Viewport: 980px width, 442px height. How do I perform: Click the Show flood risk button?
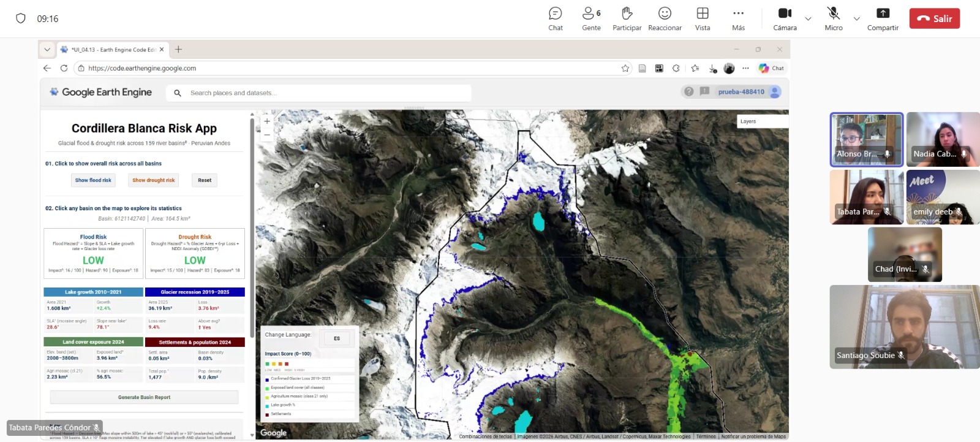pyautogui.click(x=93, y=180)
